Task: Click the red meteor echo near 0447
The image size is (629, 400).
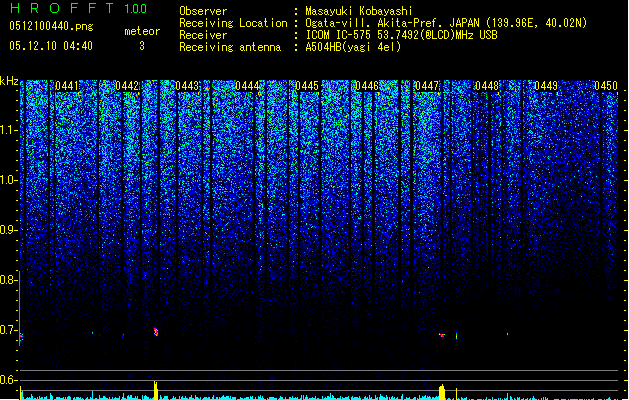Action: pos(442,335)
